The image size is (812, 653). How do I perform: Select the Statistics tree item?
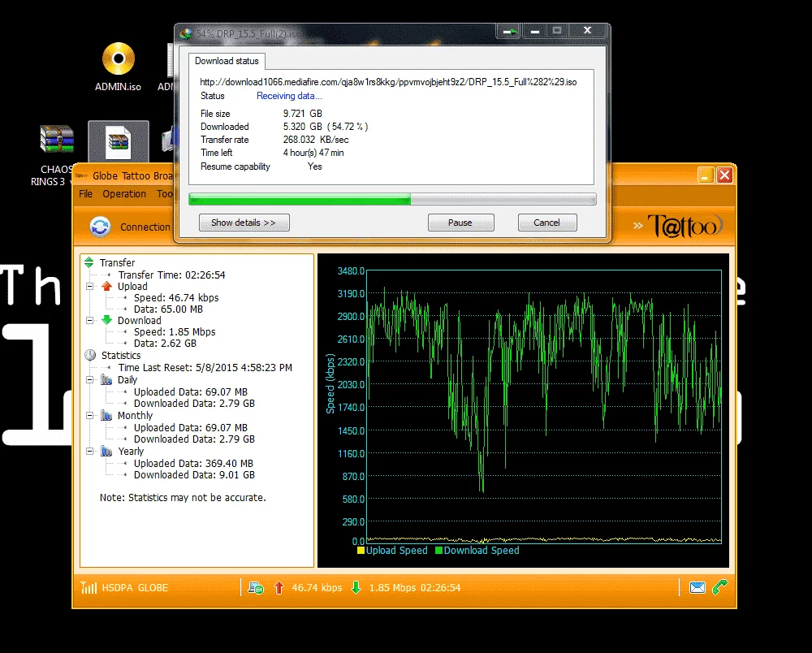click(121, 355)
